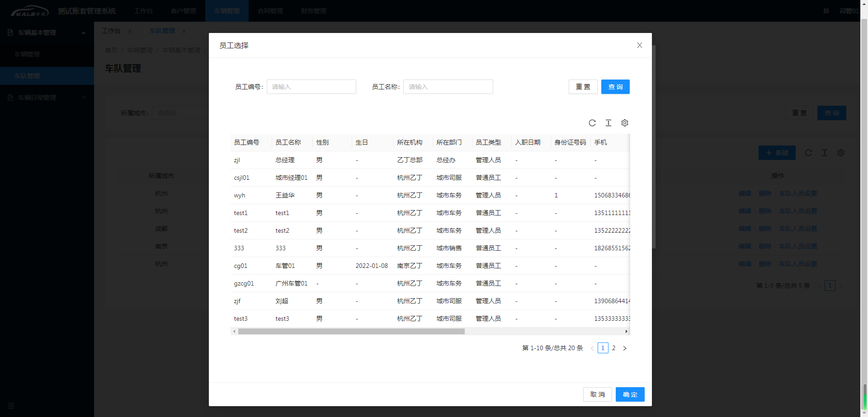
Task: Close the 工作台 page tab
Action: coord(130,31)
